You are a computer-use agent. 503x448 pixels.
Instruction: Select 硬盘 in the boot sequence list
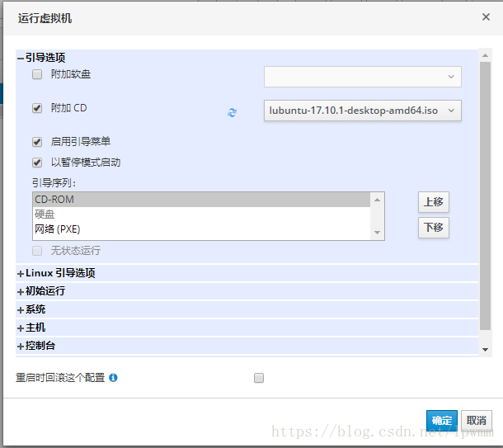(x=201, y=214)
